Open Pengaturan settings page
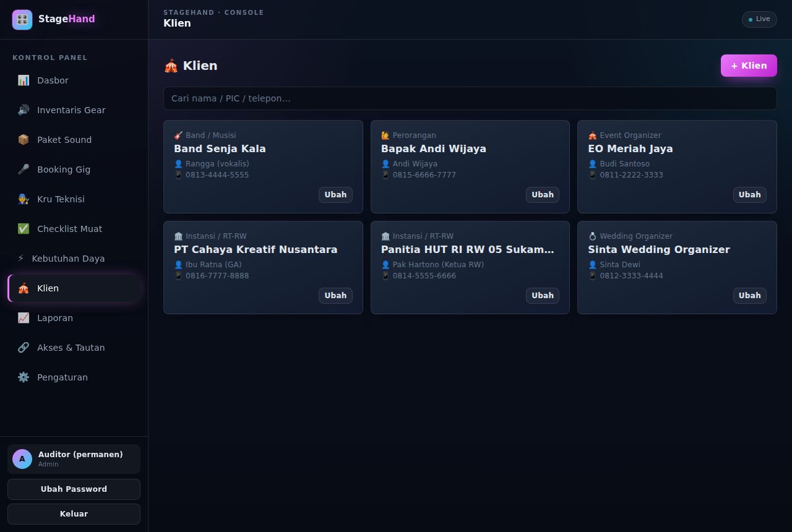792x532 pixels. coord(74,377)
